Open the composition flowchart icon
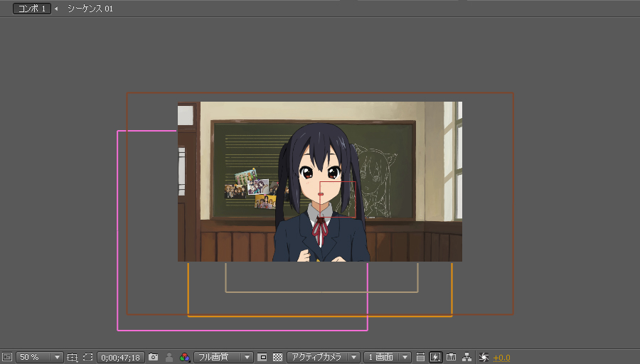Image resolution: width=640 pixels, height=364 pixels. pyautogui.click(x=467, y=357)
